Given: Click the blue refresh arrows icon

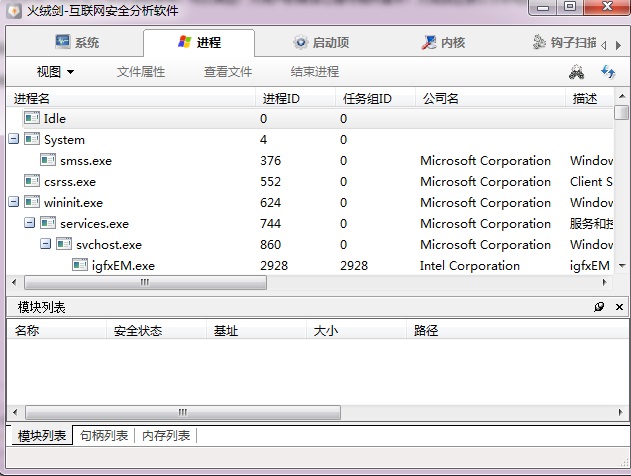Looking at the screenshot, I should [x=607, y=72].
